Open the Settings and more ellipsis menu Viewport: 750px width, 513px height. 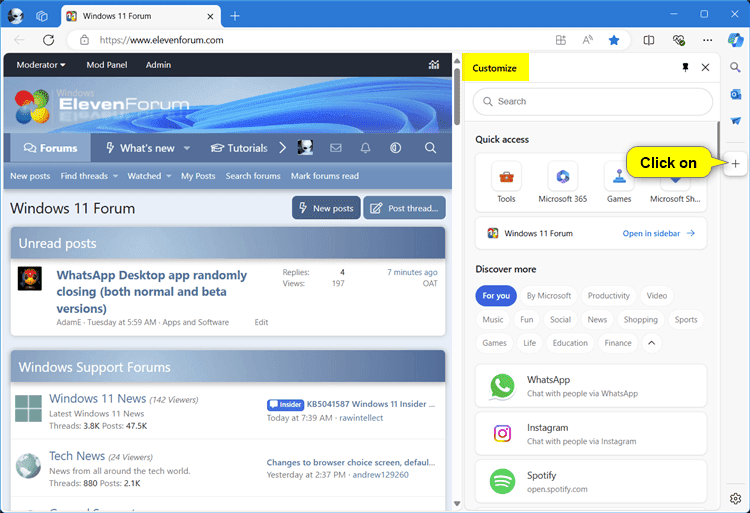pos(707,40)
